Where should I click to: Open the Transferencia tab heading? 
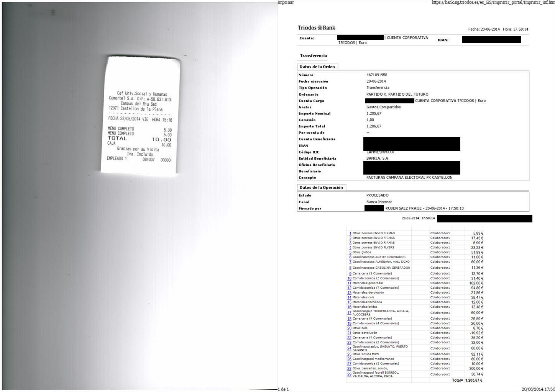pos(314,56)
